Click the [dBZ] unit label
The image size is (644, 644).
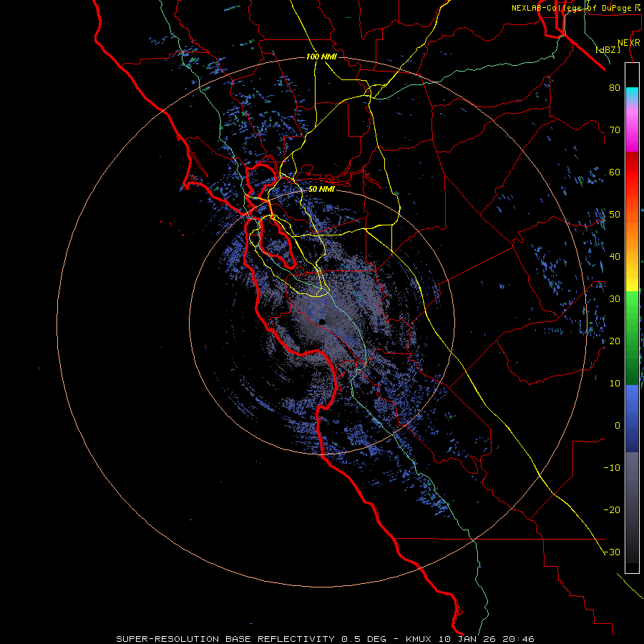pos(608,49)
